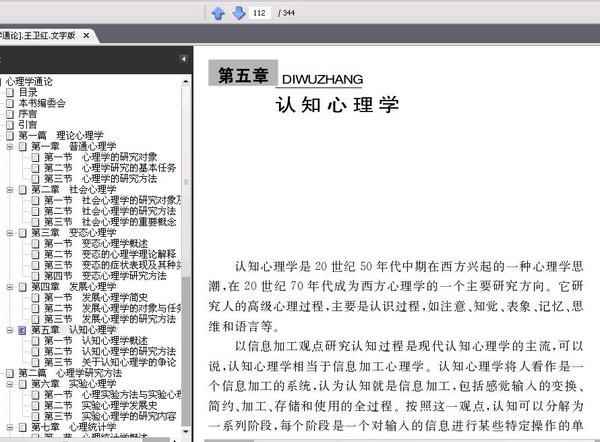The width and height of the screenshot is (600, 442).
Task: Click highlighted bookmark icon beside 第五章 认知心理学
Action: tap(22, 330)
